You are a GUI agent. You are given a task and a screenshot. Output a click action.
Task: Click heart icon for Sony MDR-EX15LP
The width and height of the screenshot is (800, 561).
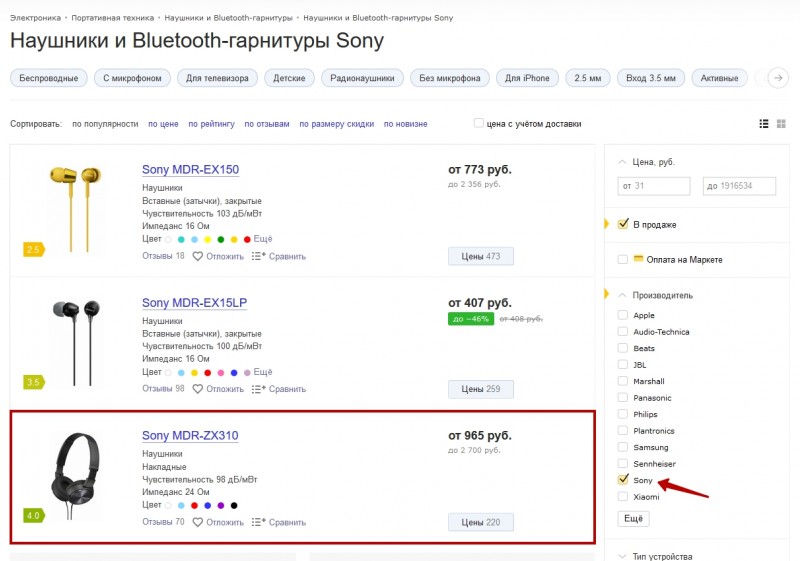197,389
